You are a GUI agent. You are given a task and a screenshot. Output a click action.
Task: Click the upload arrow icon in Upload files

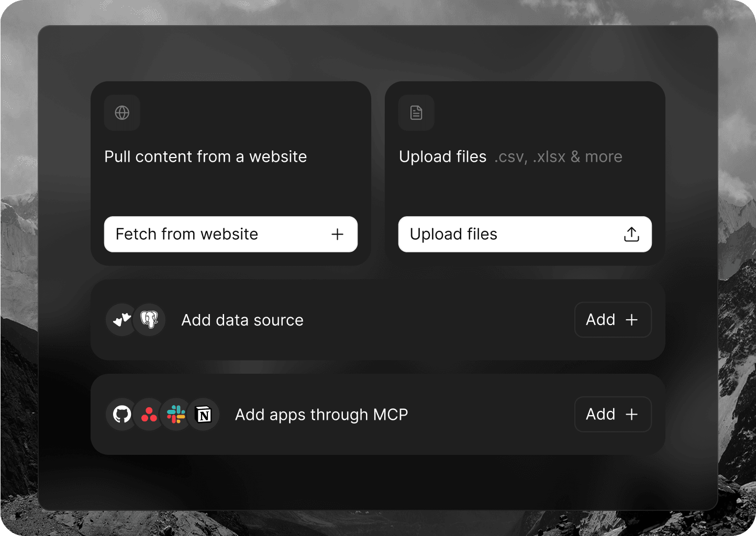(631, 234)
